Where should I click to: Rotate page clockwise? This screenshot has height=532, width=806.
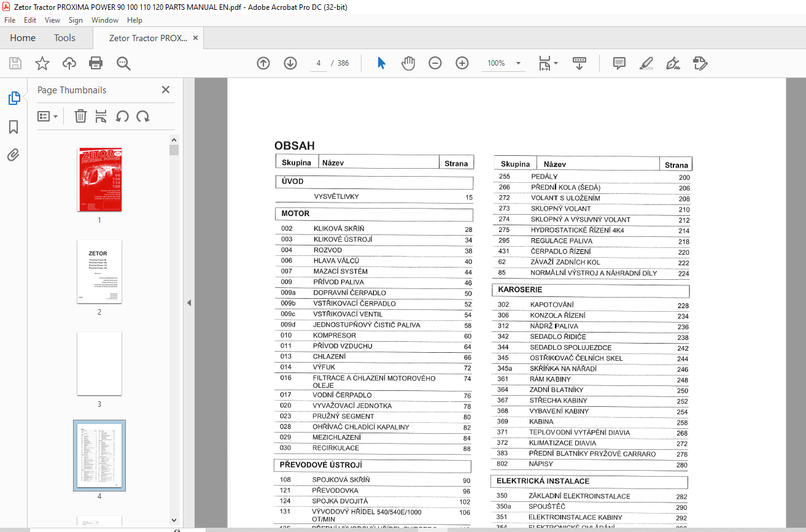143,116
